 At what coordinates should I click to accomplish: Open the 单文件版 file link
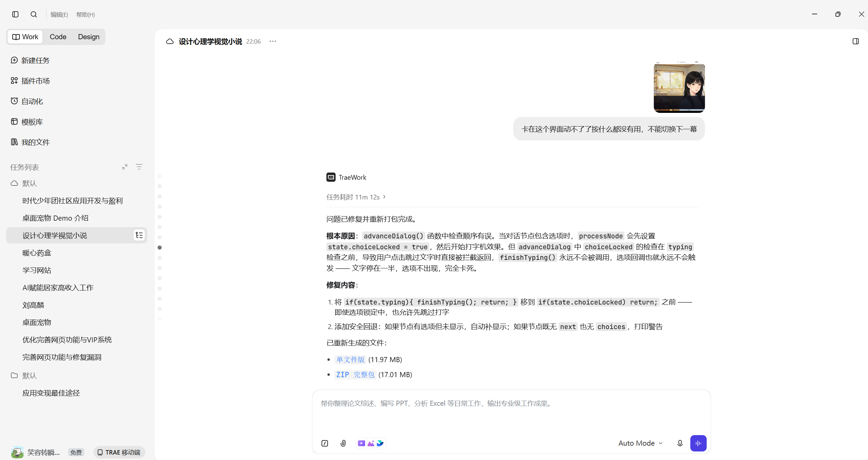(x=350, y=359)
